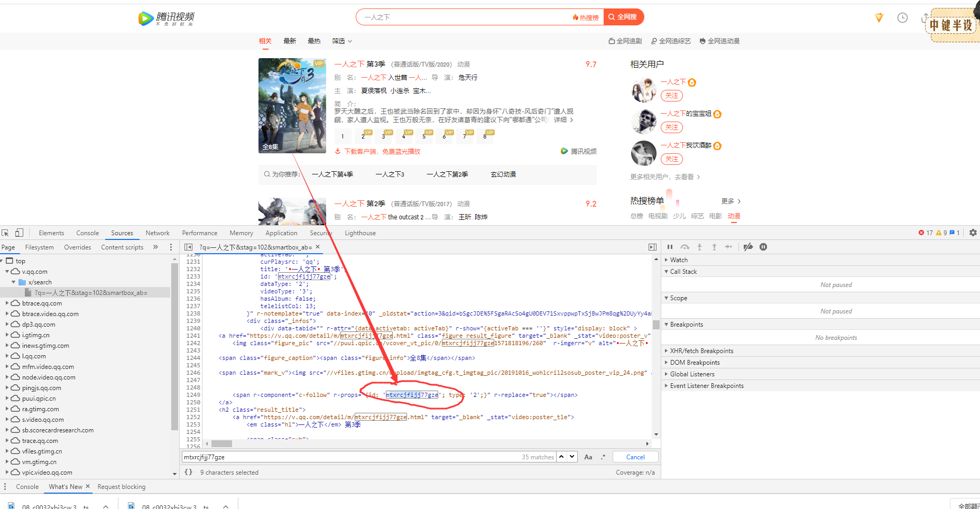Show more hidden navigator tabs
The height and width of the screenshot is (509, 980).
(x=155, y=247)
